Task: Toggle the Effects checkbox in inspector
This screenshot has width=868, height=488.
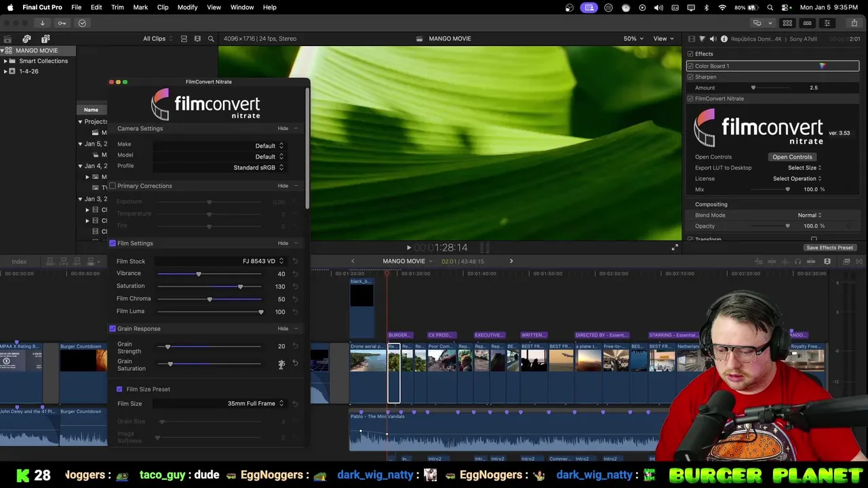Action: pos(690,54)
